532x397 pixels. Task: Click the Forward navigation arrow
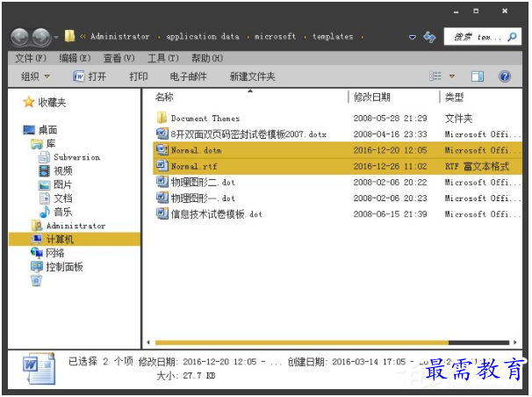tap(41, 37)
